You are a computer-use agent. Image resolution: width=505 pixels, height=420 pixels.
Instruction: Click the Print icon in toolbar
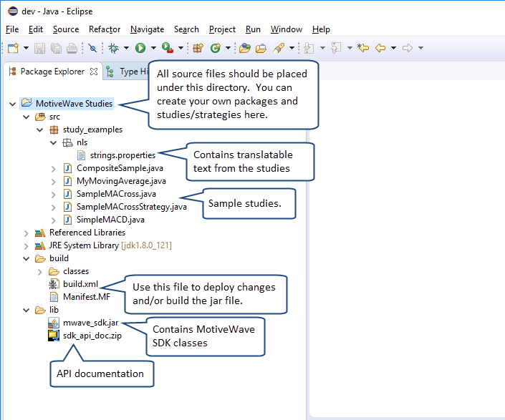coord(72,48)
